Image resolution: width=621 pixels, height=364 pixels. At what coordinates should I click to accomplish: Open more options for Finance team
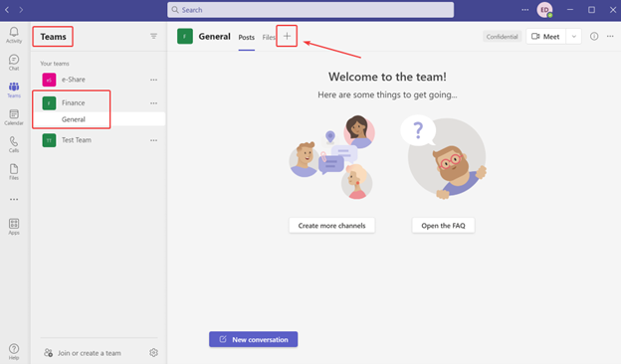point(153,103)
